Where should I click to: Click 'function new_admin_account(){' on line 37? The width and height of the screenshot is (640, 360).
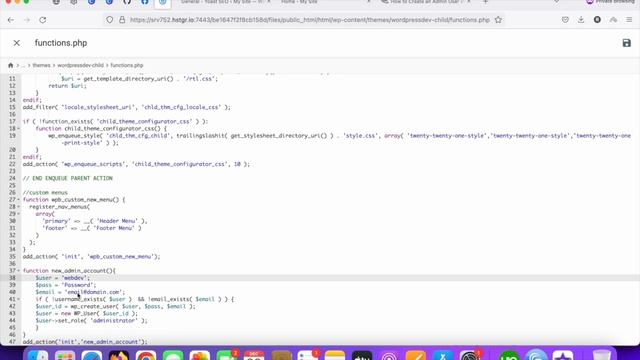(69, 271)
